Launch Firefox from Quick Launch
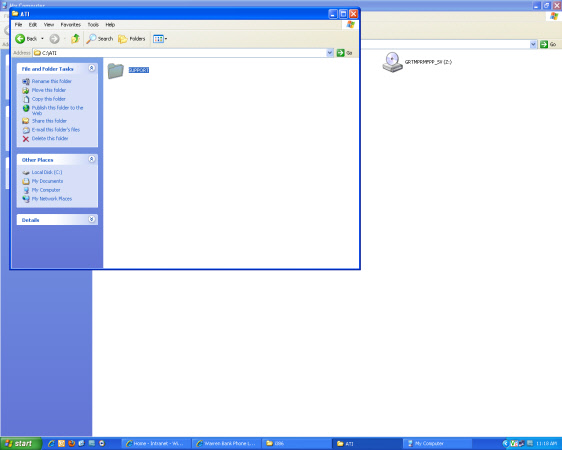 click(x=72, y=444)
